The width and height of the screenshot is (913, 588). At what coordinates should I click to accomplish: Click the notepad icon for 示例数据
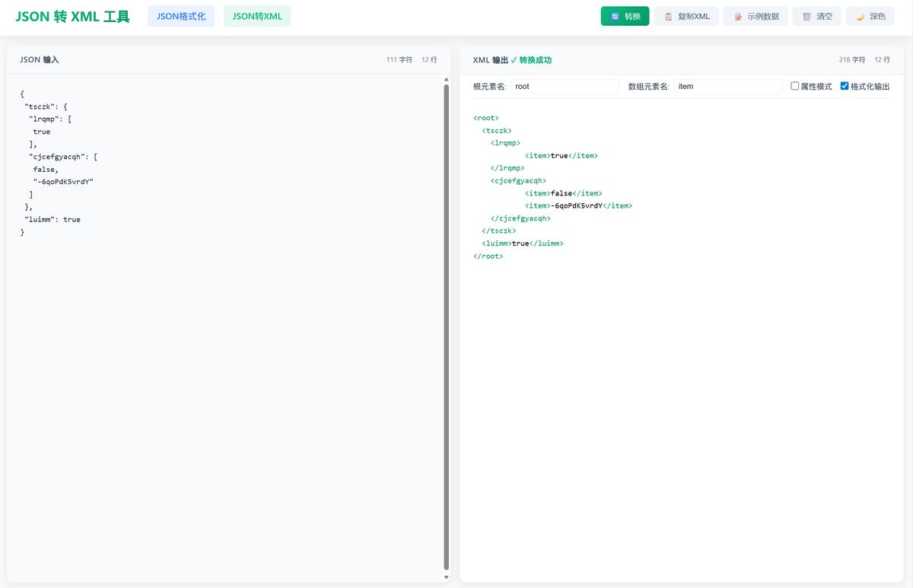[737, 17]
